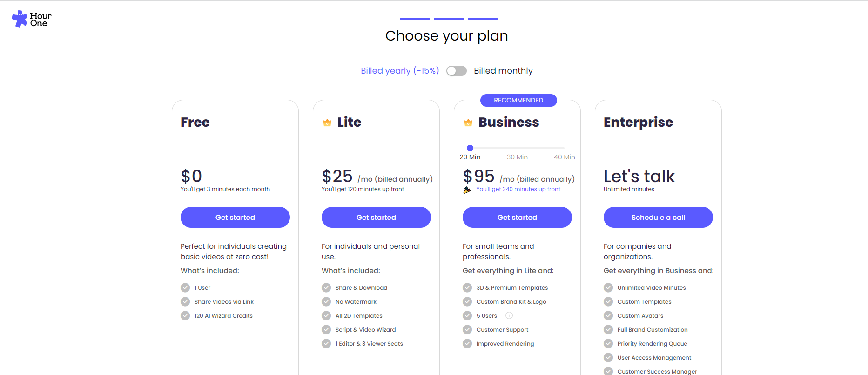Select the Billed monthly label
Screen dimensions: 868x375
point(503,71)
